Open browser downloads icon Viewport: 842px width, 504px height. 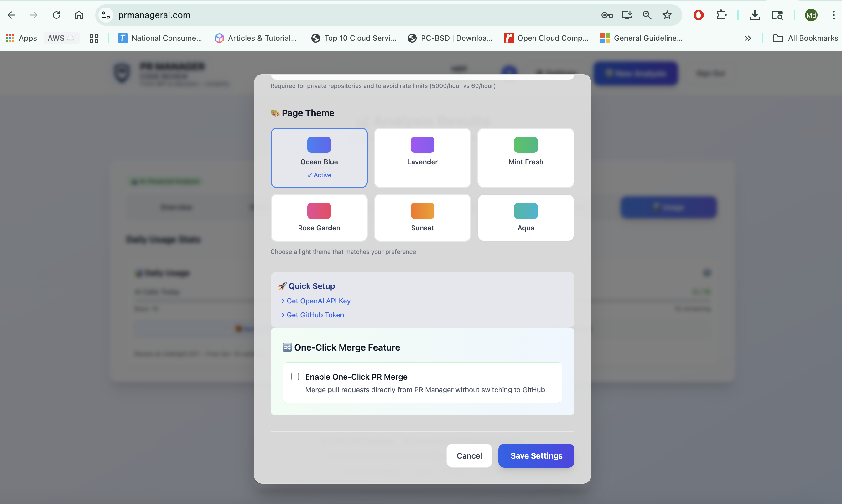coord(755,15)
